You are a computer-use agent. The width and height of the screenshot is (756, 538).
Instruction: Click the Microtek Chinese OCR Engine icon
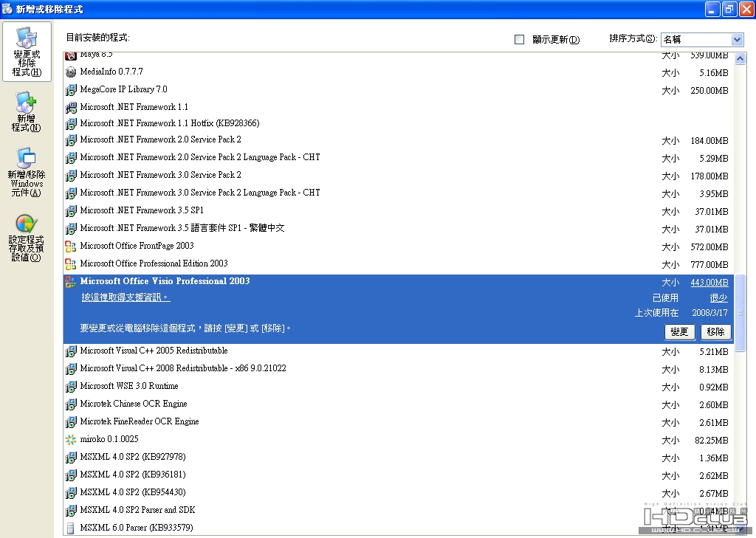(71, 404)
